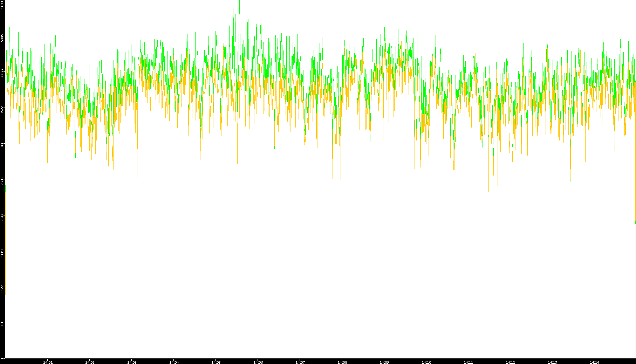The height and width of the screenshot is (364, 636).
Task: Click the 4488 value axis label
Action: 2,73
